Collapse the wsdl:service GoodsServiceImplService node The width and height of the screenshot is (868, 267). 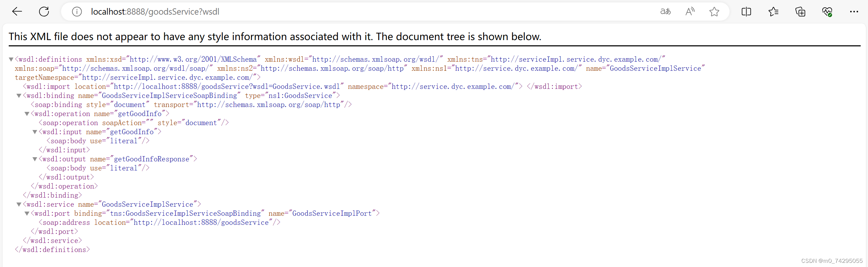[19, 205]
